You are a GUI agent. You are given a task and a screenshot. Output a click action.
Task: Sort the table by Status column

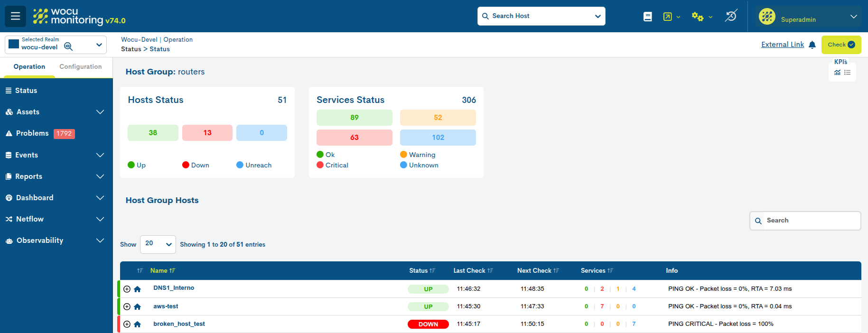click(422, 270)
